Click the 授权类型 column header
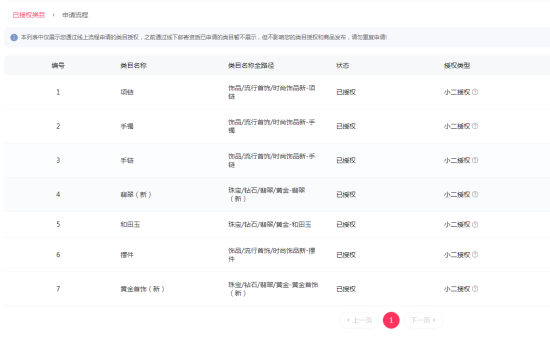Viewport: 550px width, 360px height. pos(457,65)
